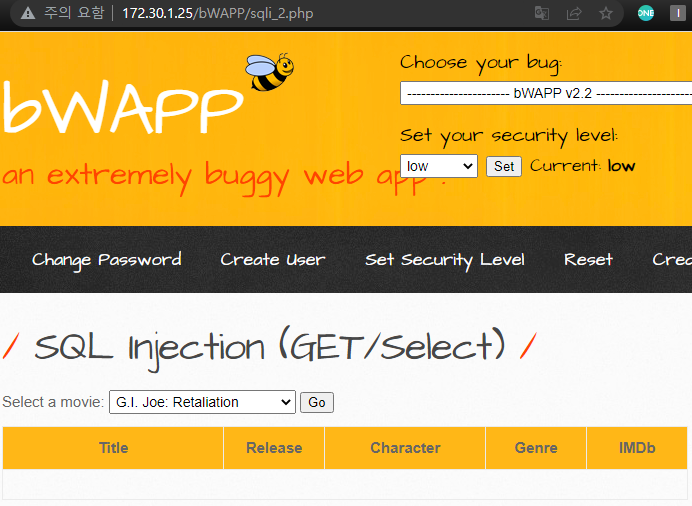Open the Reset menu item
This screenshot has width=692, height=506.
tap(588, 260)
